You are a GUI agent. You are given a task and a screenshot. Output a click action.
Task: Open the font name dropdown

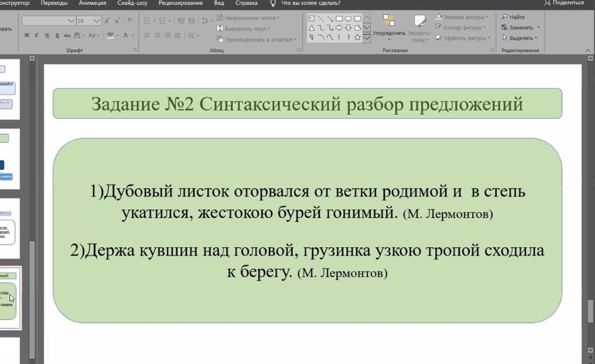pyautogui.click(x=71, y=21)
